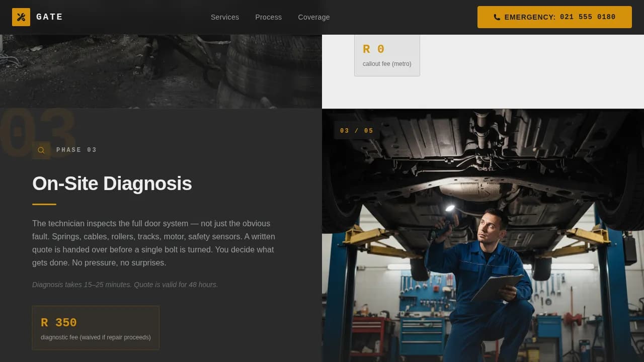Click the italic quote validity note text
This screenshot has width=644, height=362.
point(125,284)
